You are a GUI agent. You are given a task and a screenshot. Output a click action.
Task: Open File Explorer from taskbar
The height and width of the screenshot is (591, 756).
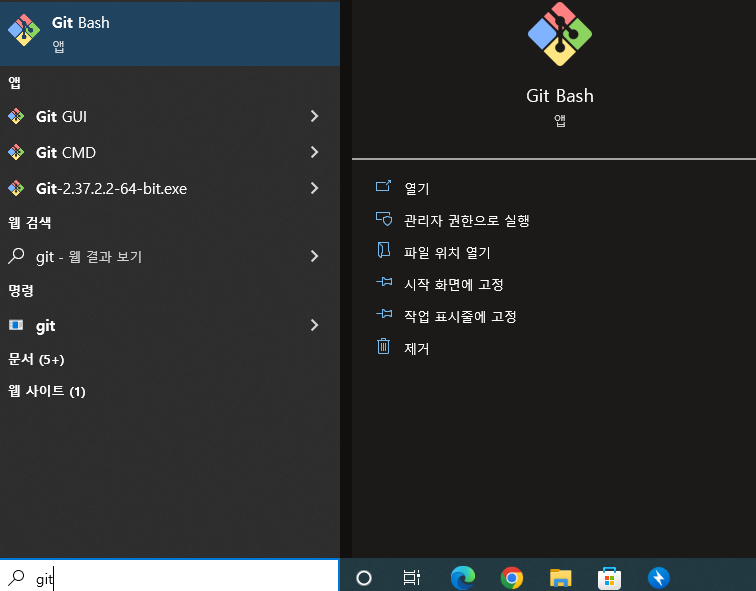[560, 578]
